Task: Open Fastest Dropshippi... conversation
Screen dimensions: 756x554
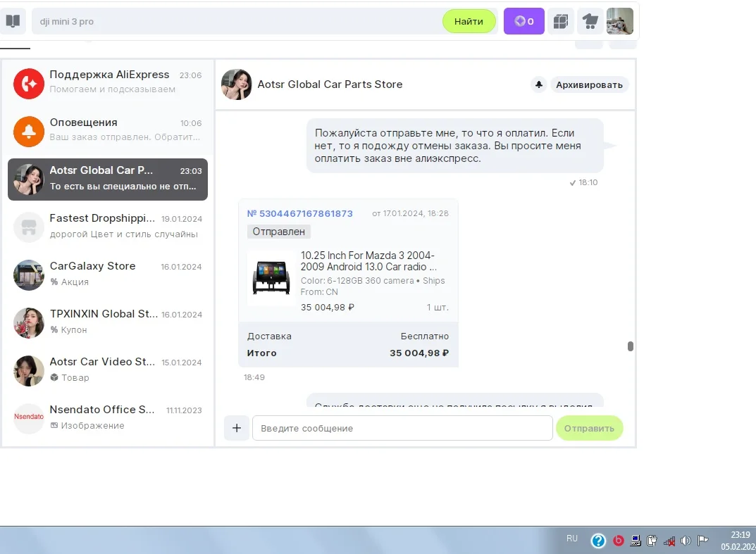Action: (108, 227)
